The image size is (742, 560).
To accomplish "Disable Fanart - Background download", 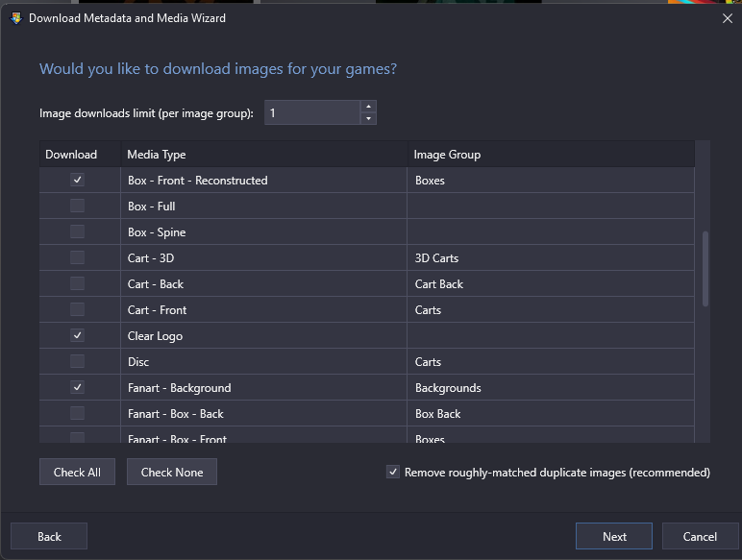I will coord(77,387).
